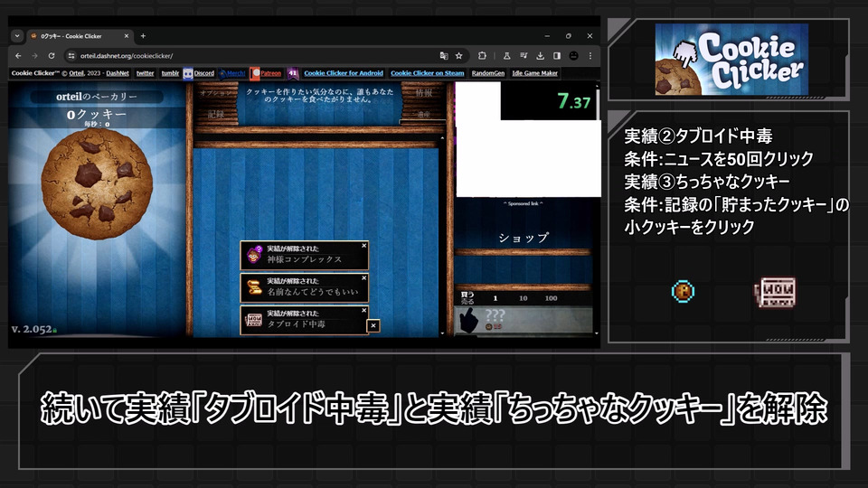Open Cookie Clicker on Steam link

point(428,73)
